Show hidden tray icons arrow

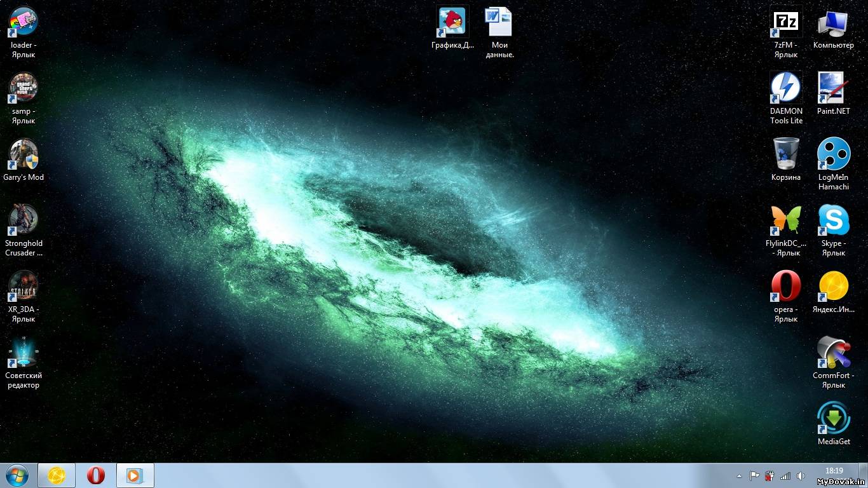(x=739, y=475)
